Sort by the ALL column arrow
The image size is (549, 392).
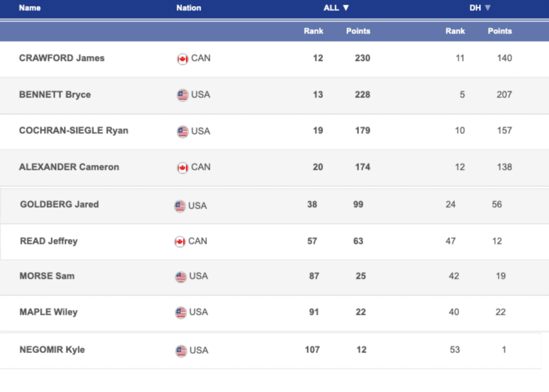tap(346, 8)
